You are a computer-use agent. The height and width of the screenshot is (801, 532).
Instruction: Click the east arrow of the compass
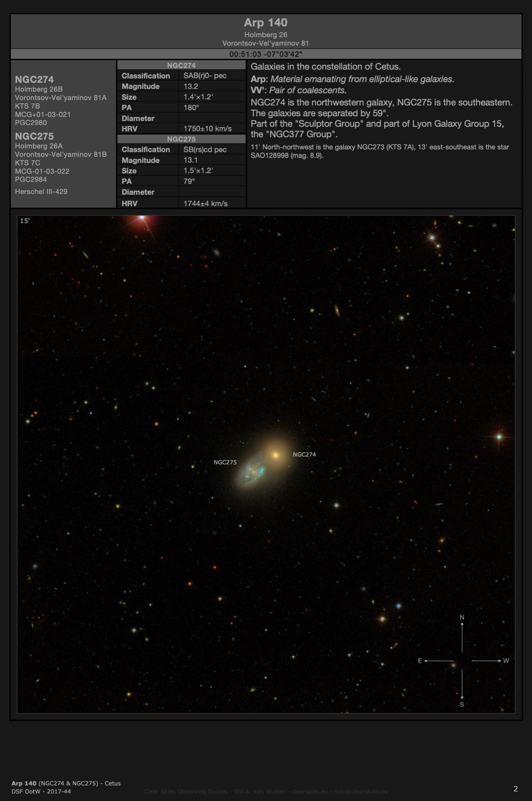click(438, 661)
